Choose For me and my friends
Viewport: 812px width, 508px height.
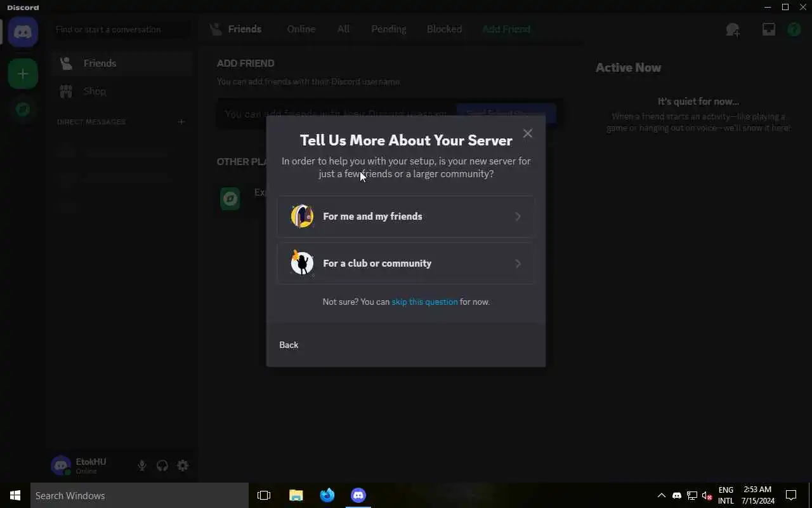(405, 217)
